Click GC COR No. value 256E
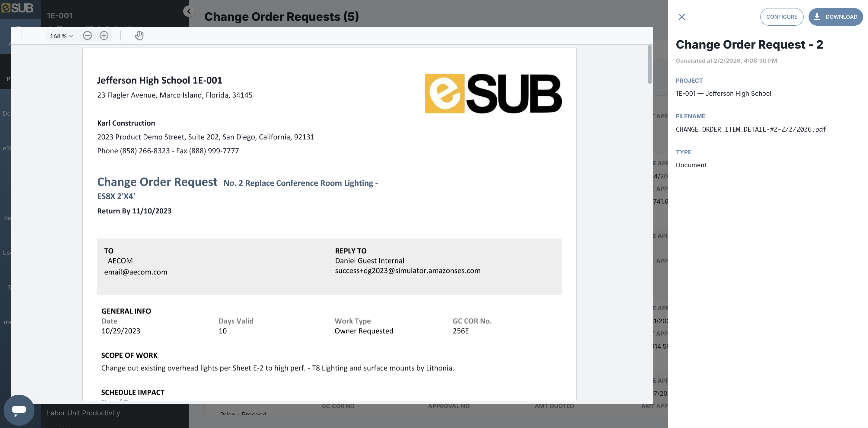The width and height of the screenshot is (868, 428). pyautogui.click(x=461, y=331)
